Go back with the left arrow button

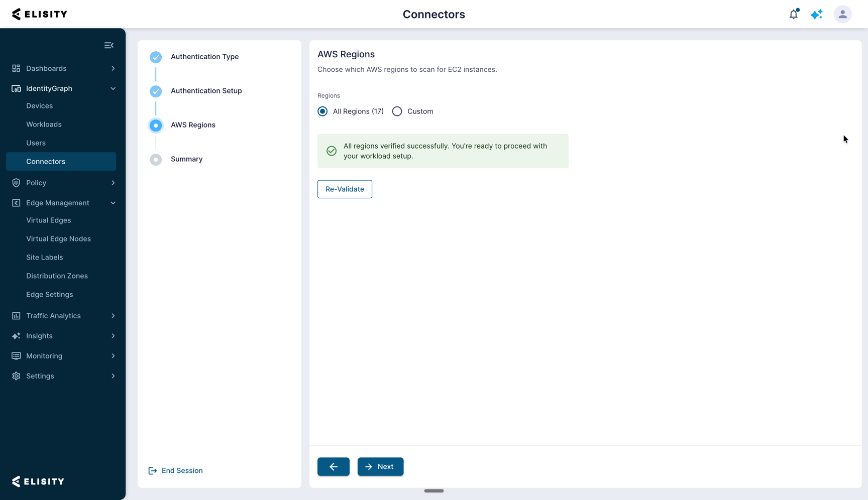click(x=334, y=467)
